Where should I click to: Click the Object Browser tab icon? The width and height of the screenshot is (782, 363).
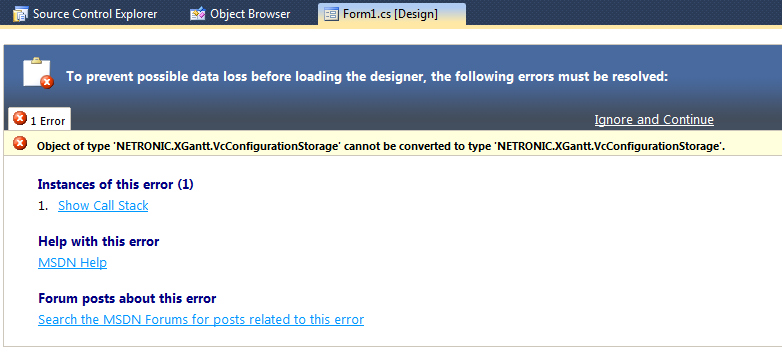(197, 14)
